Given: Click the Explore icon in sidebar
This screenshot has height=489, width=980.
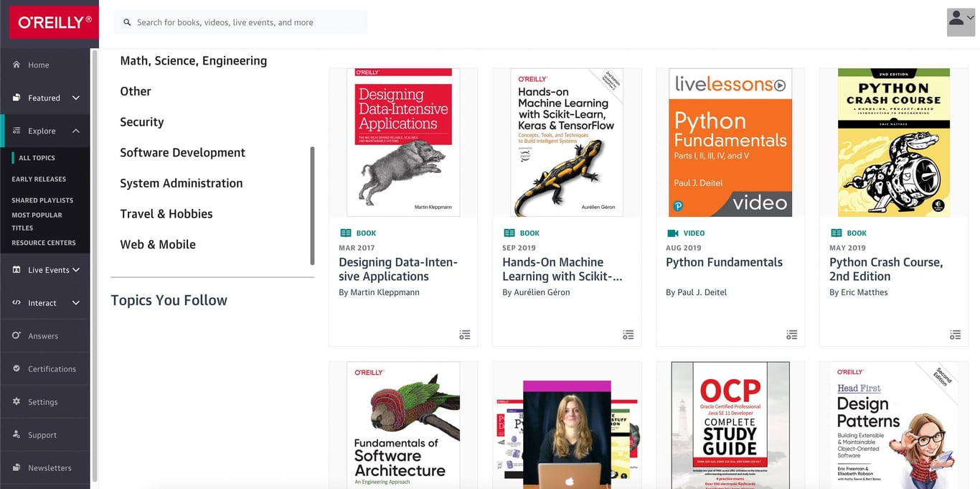Looking at the screenshot, I should tap(17, 131).
